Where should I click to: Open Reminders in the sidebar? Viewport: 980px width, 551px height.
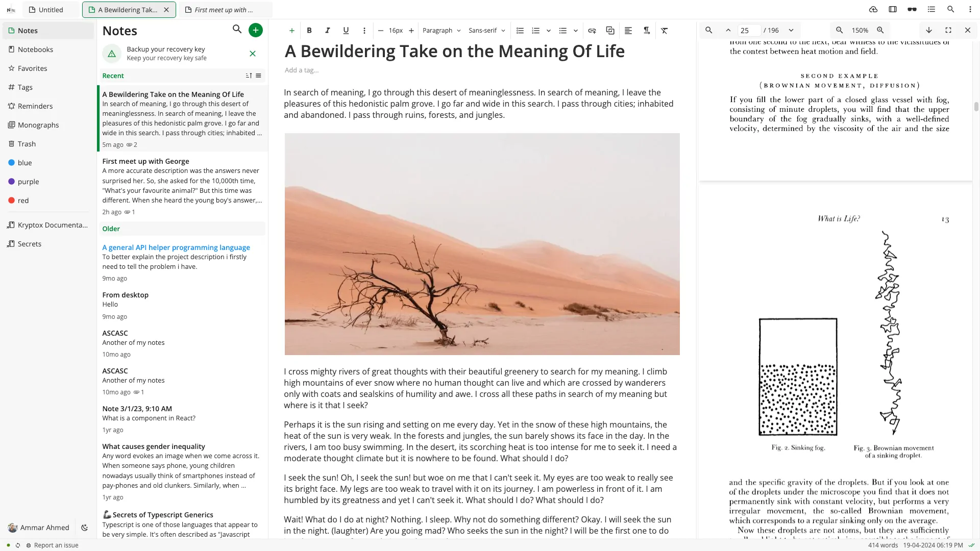point(48,106)
